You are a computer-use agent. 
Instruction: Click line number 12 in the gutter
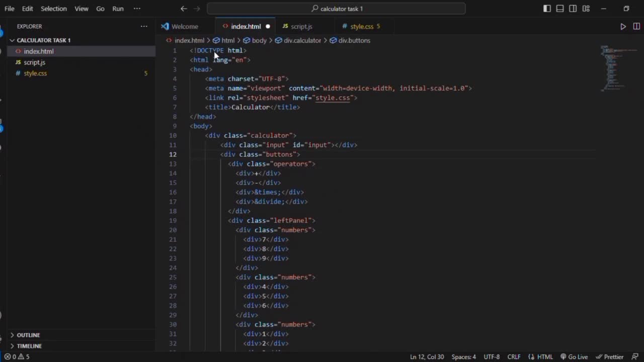pos(173,154)
